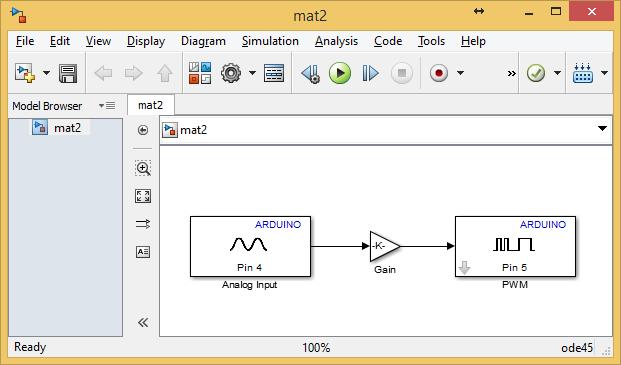Select the Gain block triangle

(383, 246)
